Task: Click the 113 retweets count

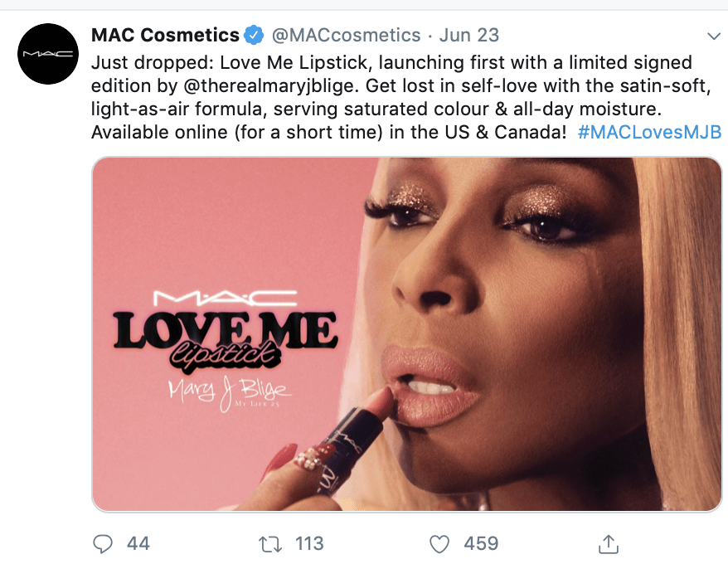Action: click(309, 543)
